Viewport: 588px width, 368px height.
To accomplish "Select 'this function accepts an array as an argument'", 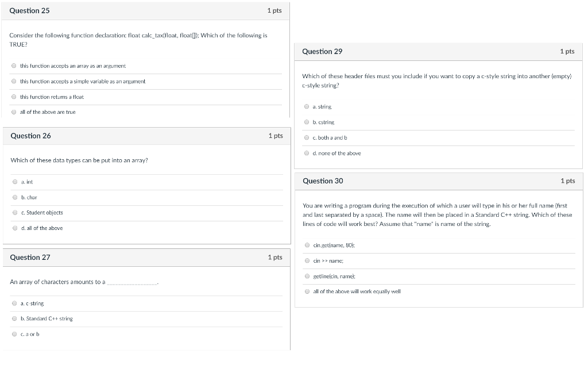I will 14,66.
